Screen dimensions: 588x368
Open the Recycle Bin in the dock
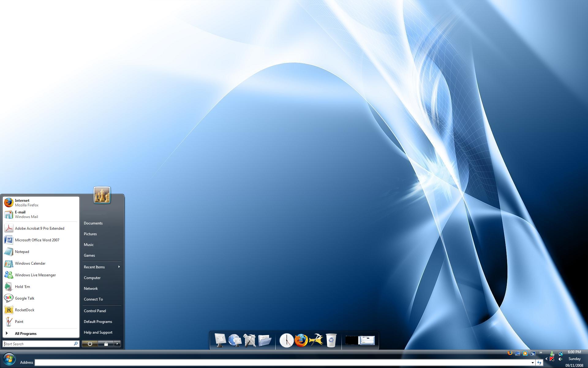coord(331,340)
